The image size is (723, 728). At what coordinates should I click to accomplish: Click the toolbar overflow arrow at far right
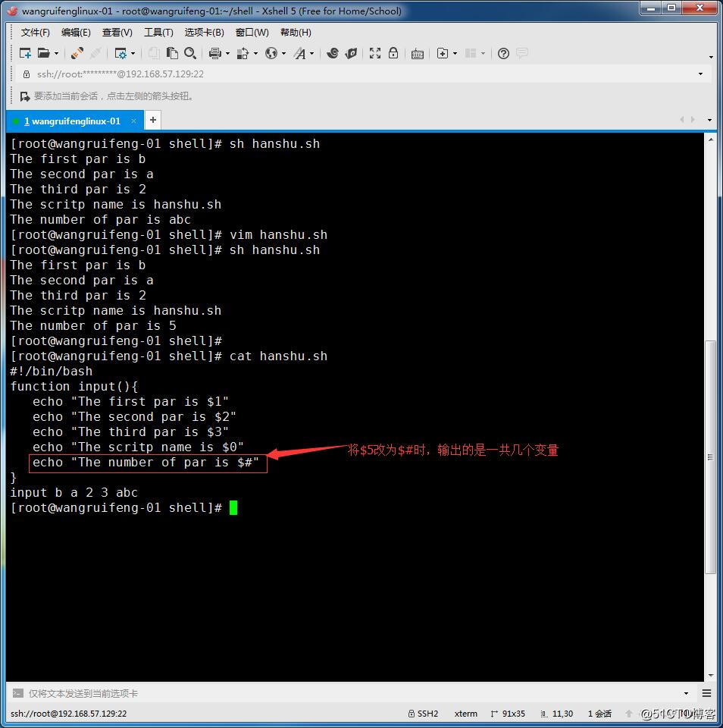(x=710, y=57)
